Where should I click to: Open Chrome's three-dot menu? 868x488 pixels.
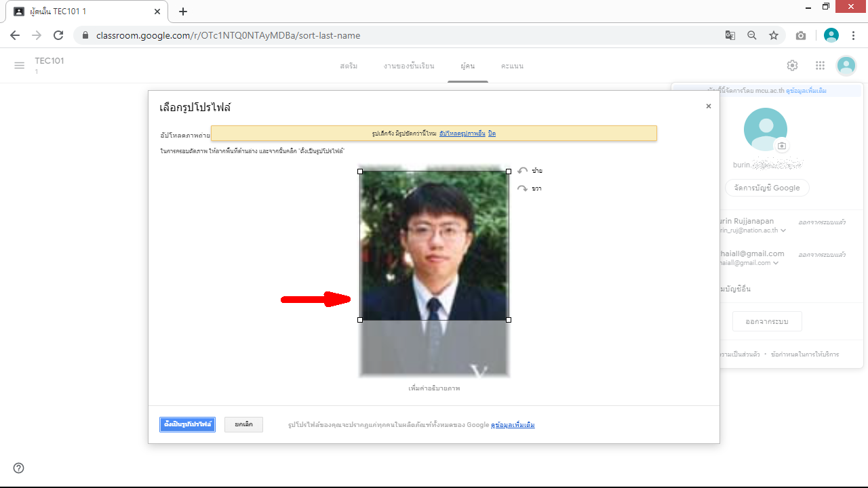pyautogui.click(x=853, y=35)
